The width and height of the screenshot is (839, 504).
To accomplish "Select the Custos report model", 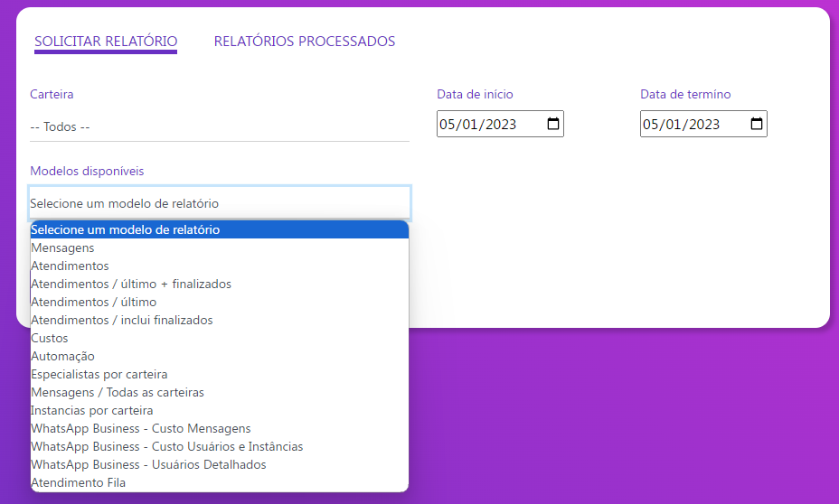I will tap(220, 339).
